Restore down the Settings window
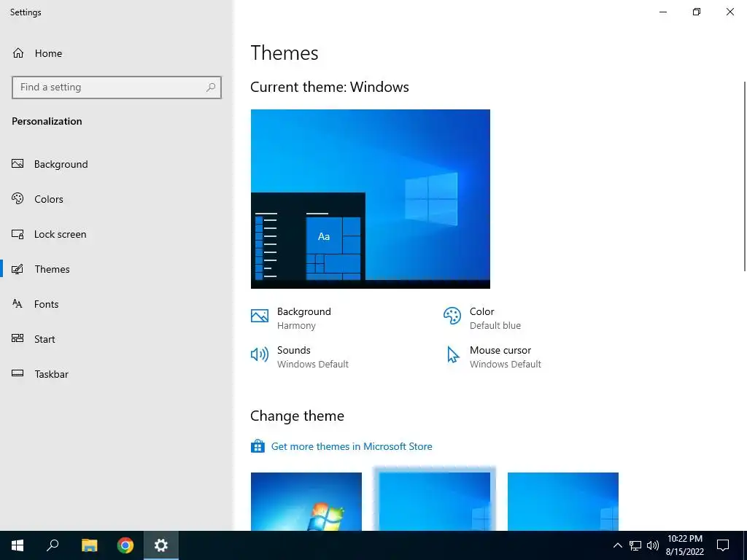747x560 pixels. point(697,12)
